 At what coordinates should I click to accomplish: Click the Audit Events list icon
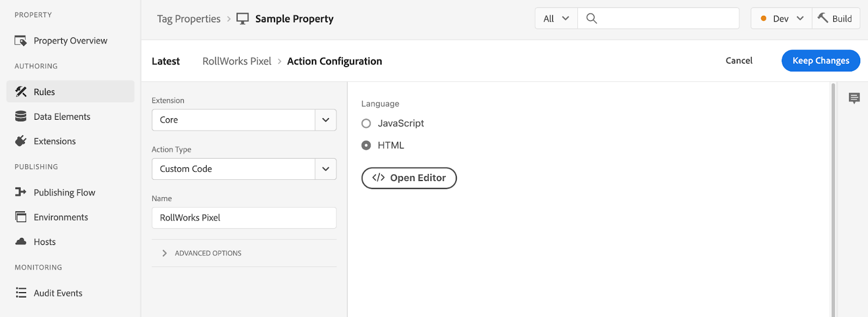tap(21, 293)
